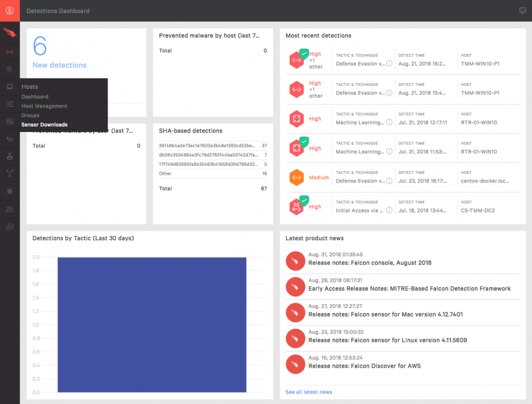Select Groups in the Hosts flyout menu
The width and height of the screenshot is (532, 404).
pyautogui.click(x=31, y=115)
